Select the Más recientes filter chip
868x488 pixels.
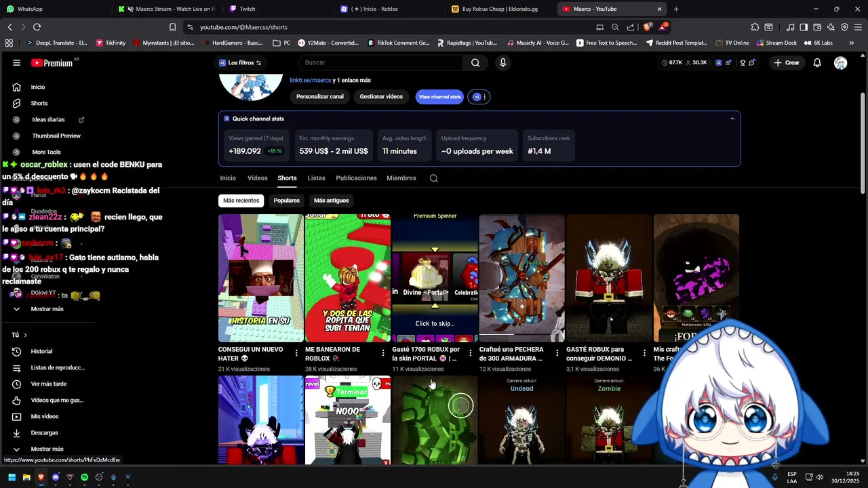click(241, 201)
